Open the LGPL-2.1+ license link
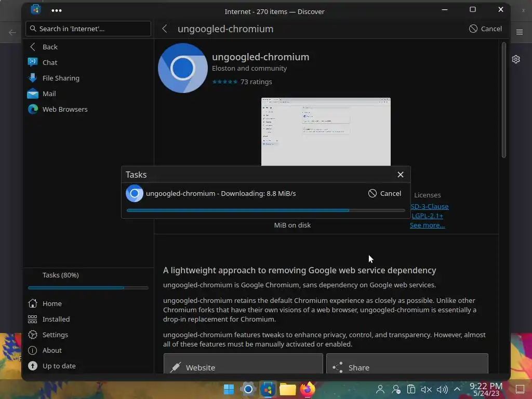Screen dimensions: 532x399 point(427,216)
